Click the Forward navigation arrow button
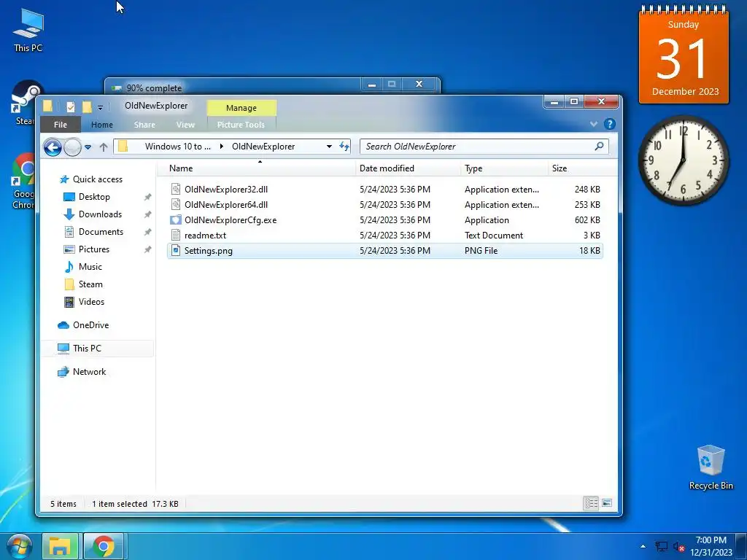 point(72,147)
